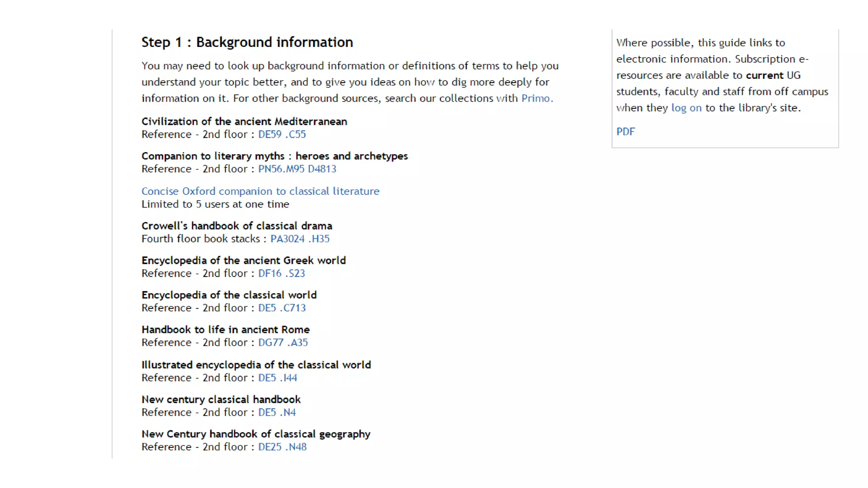Click the Step 1 Background information heading
868x488 pixels.
247,42
